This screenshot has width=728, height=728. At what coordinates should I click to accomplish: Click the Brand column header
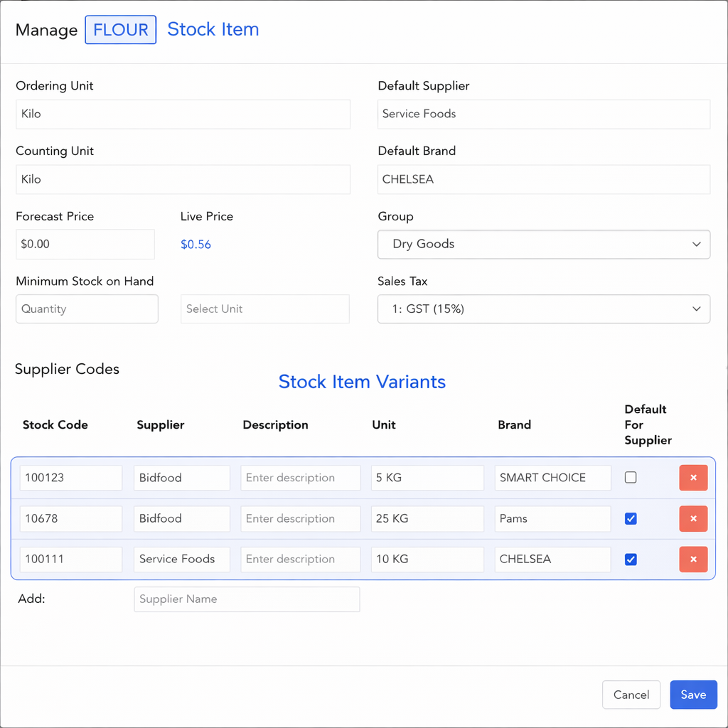pos(515,425)
